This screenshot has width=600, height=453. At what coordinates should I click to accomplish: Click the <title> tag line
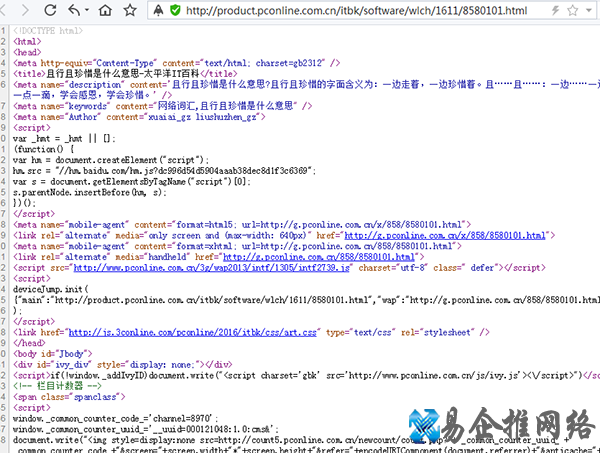125,73
